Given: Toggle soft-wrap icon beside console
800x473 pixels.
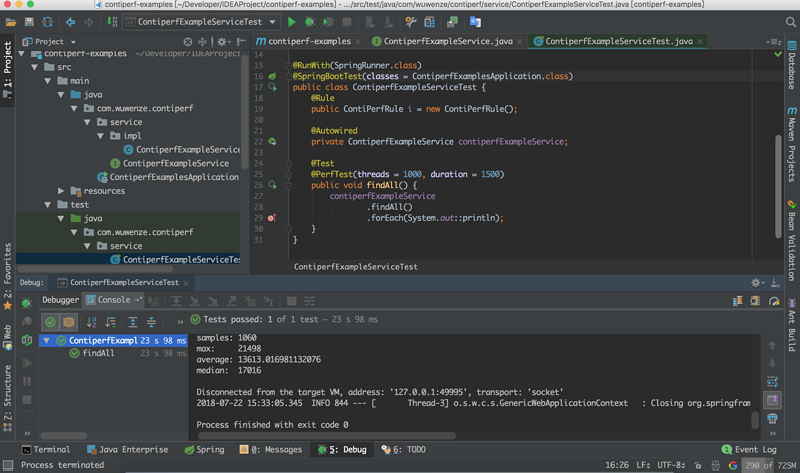Looking at the screenshot, I should point(772,382).
